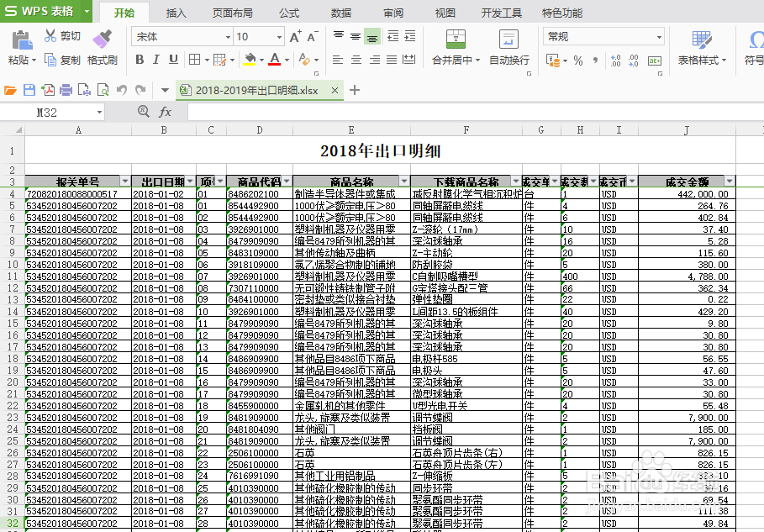
Task: Click the print preview icon
Action: [x=103, y=90]
